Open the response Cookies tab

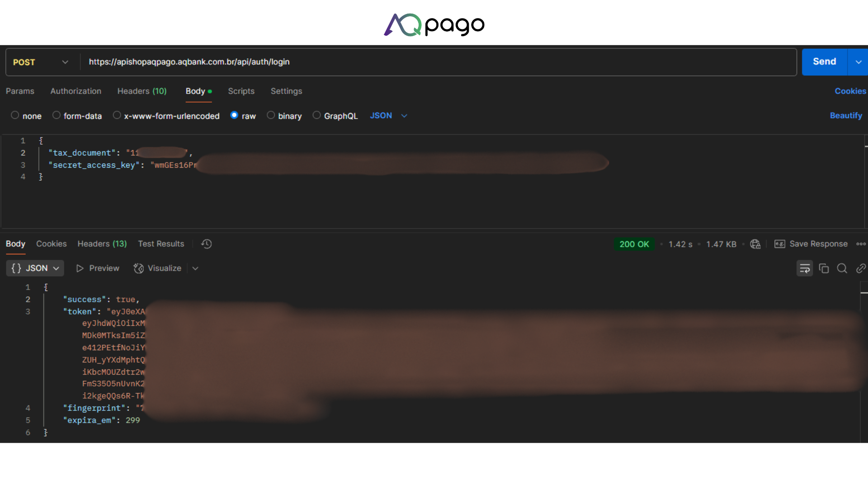pyautogui.click(x=52, y=244)
